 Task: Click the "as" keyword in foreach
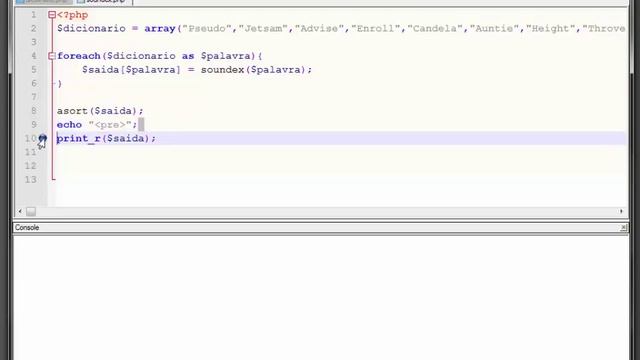[x=188, y=56]
